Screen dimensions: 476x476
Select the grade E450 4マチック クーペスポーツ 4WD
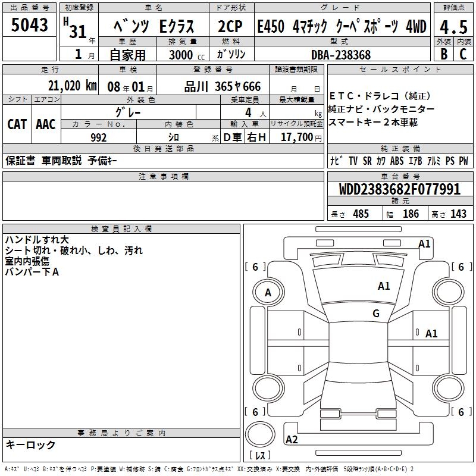pos(342,26)
